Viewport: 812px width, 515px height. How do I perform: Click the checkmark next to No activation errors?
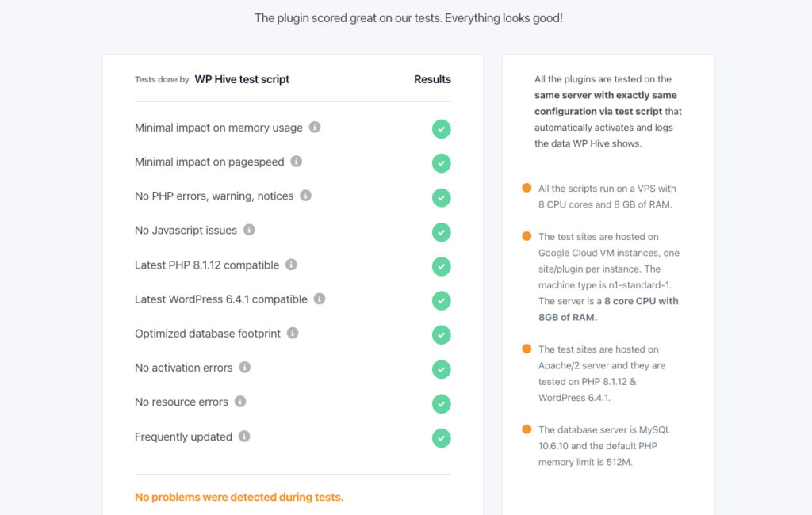[442, 368]
